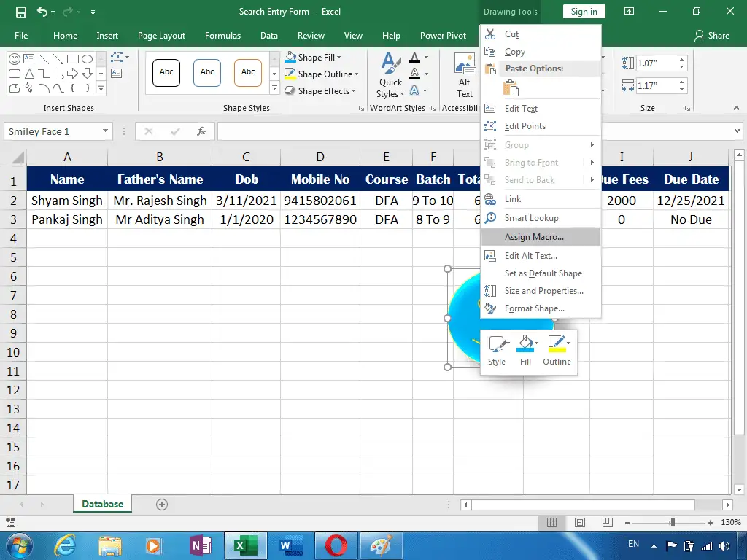Click the Outline button on the mini toolbar
The image size is (747, 560).
tap(557, 351)
